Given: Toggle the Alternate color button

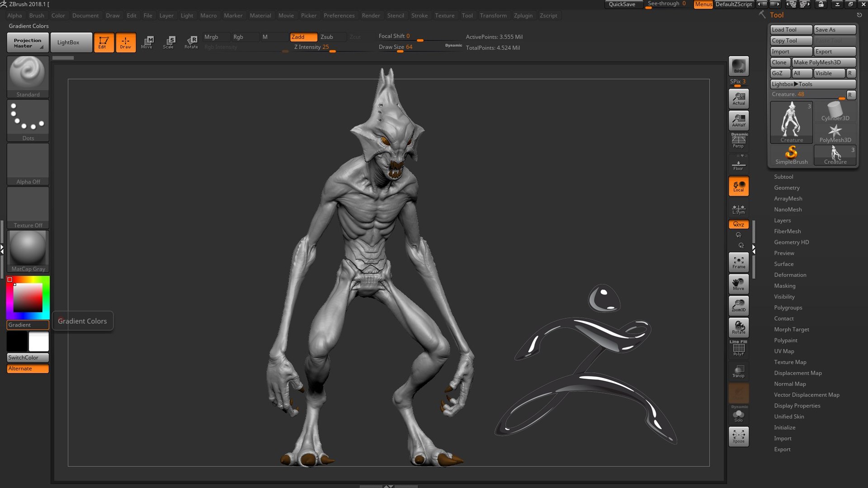Looking at the screenshot, I should point(28,369).
